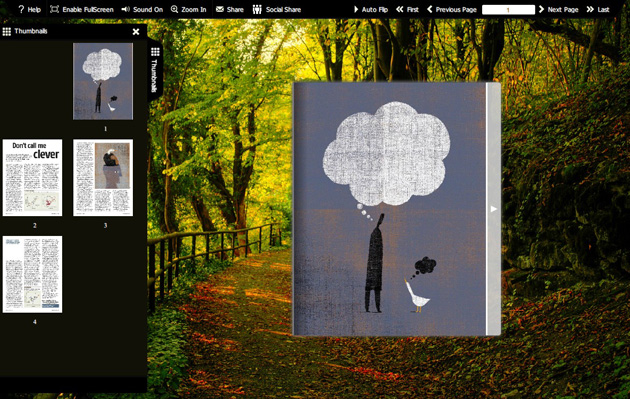Jump to the Last page
630x399 pixels.
598,9
